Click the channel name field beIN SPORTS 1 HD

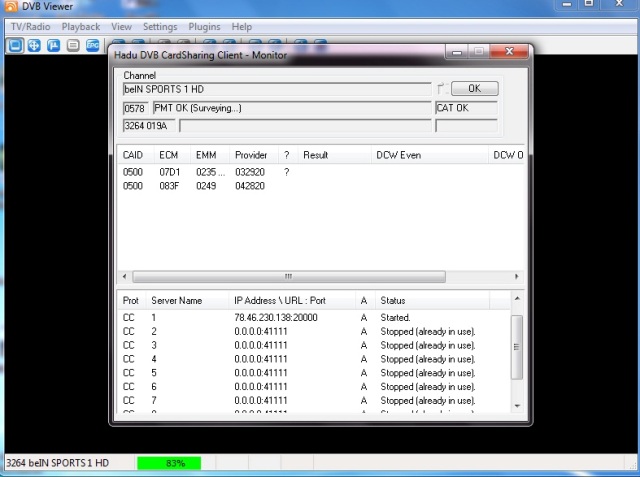pos(277,89)
